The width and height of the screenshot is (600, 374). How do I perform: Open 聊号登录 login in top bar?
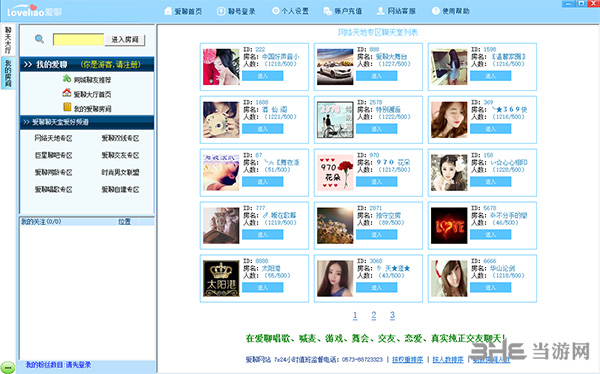(236, 11)
